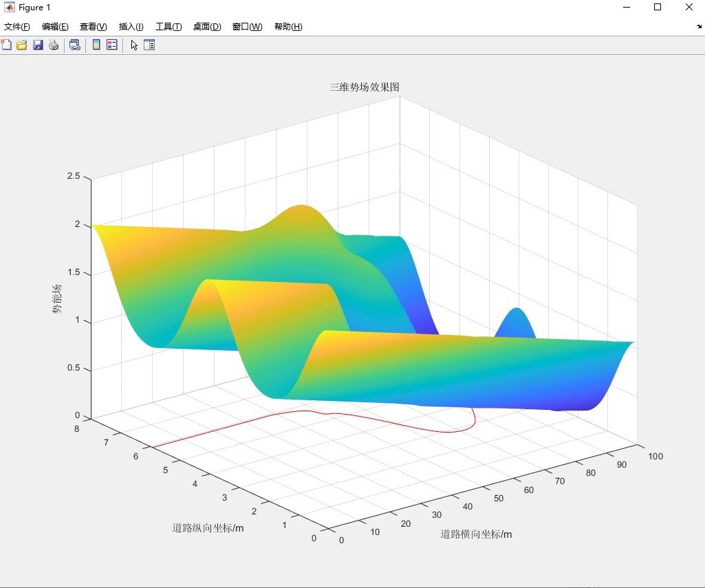Click the Link Plot toolbar icon
This screenshot has width=705, height=588.
click(75, 45)
